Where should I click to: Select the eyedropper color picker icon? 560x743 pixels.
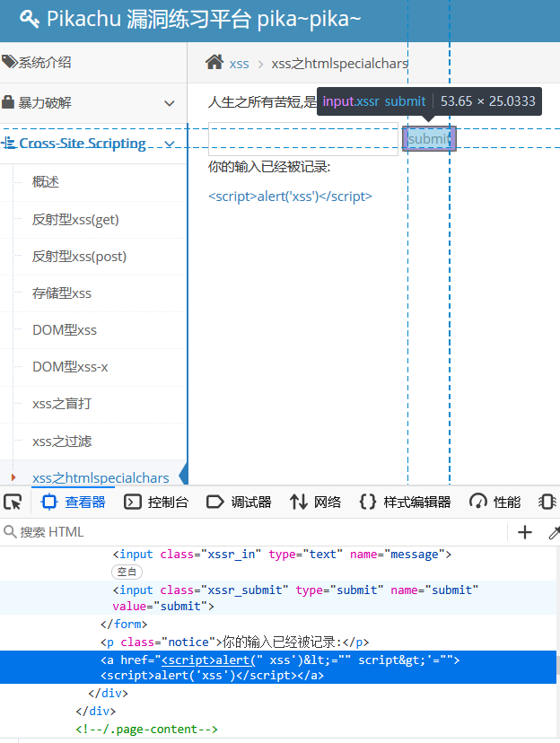[554, 532]
